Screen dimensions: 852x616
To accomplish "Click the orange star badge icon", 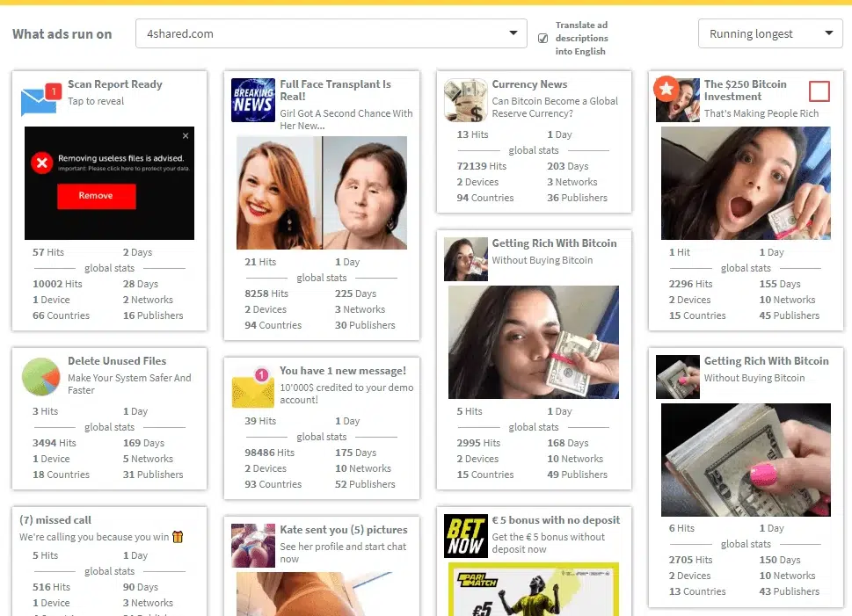I will (x=665, y=88).
